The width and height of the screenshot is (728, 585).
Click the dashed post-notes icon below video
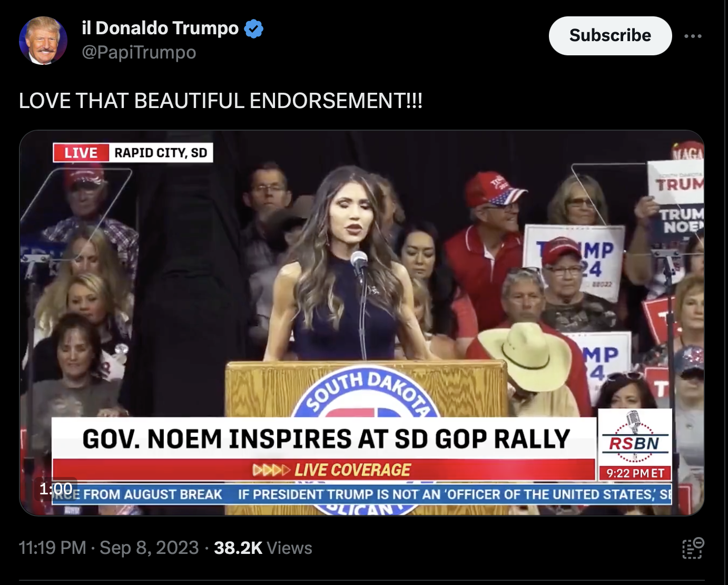coord(693,548)
